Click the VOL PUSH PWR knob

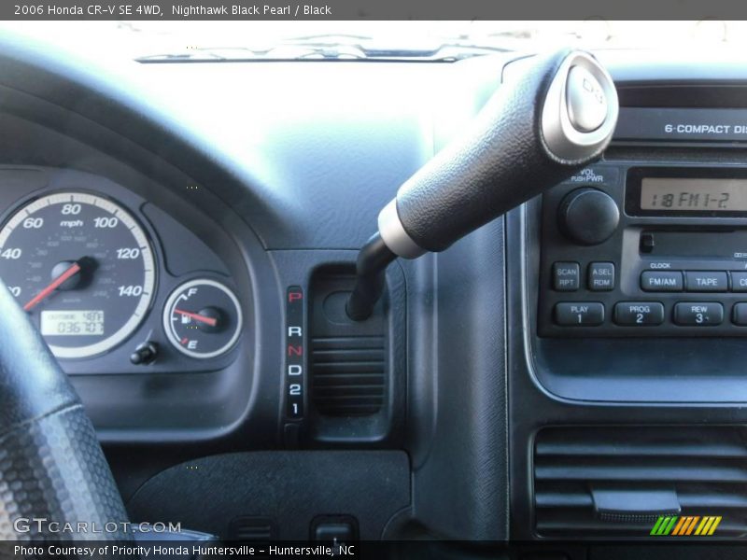pos(589,217)
